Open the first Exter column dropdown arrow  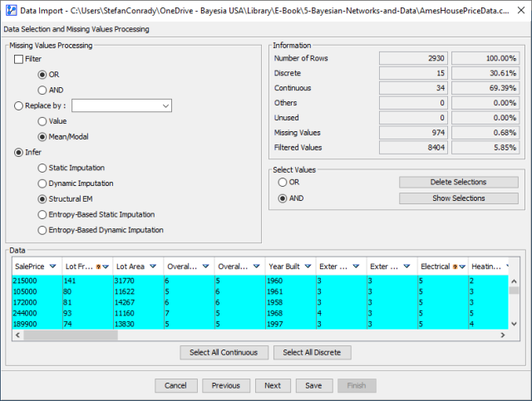pyautogui.click(x=356, y=267)
